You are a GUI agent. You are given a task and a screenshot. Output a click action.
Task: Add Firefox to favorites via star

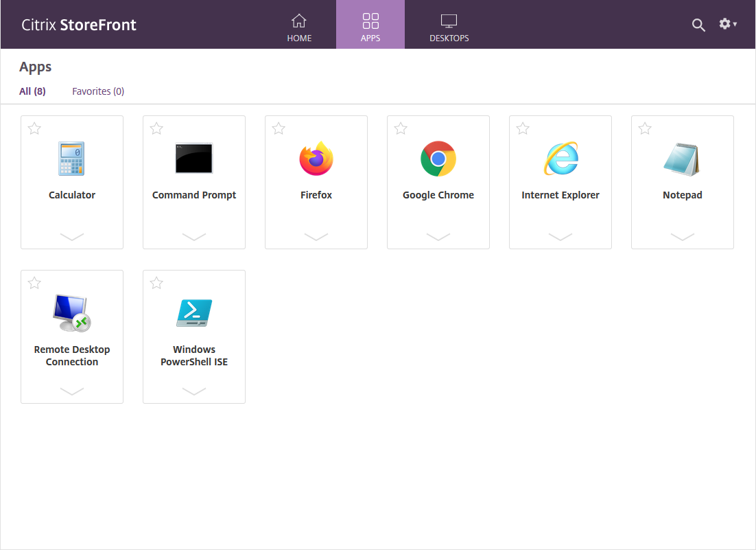click(x=279, y=129)
